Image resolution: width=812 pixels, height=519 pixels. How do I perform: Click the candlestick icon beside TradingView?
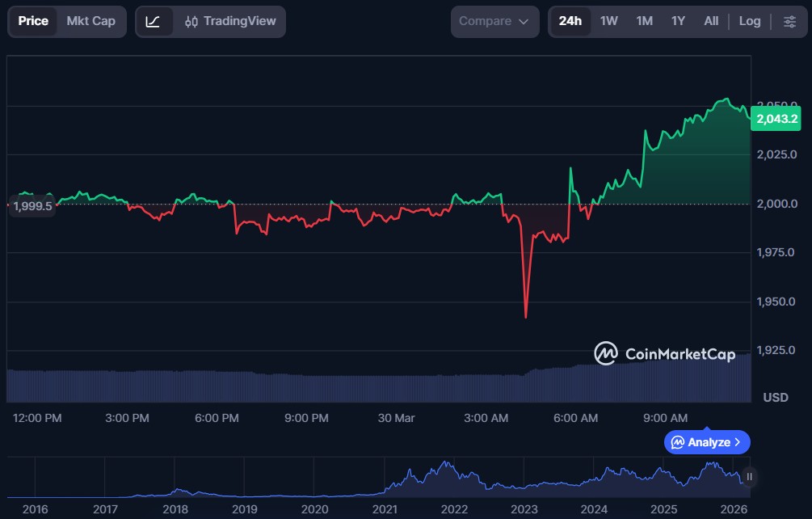pyautogui.click(x=191, y=22)
